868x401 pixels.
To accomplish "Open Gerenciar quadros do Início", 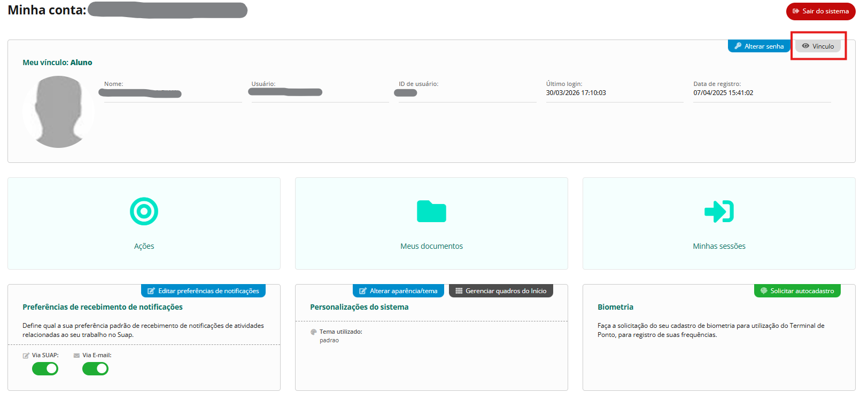I will (x=501, y=291).
